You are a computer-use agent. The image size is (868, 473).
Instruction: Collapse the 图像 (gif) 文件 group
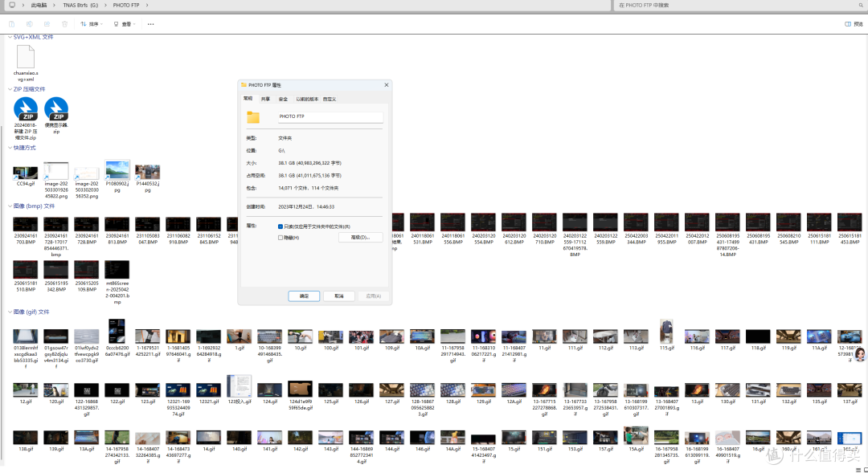pyautogui.click(x=10, y=312)
